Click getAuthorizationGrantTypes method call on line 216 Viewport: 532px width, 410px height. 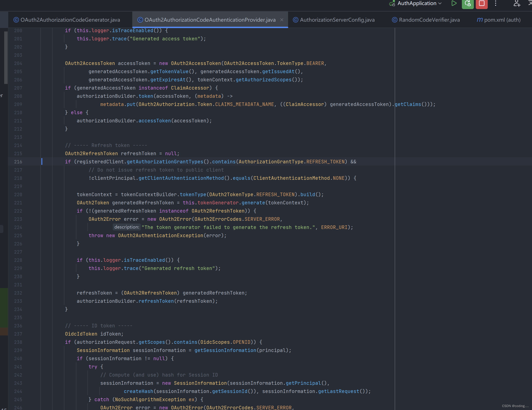point(165,162)
